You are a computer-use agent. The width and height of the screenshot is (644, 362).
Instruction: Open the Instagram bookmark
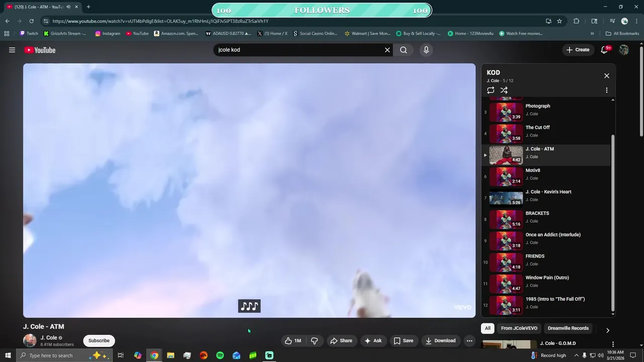(108, 34)
